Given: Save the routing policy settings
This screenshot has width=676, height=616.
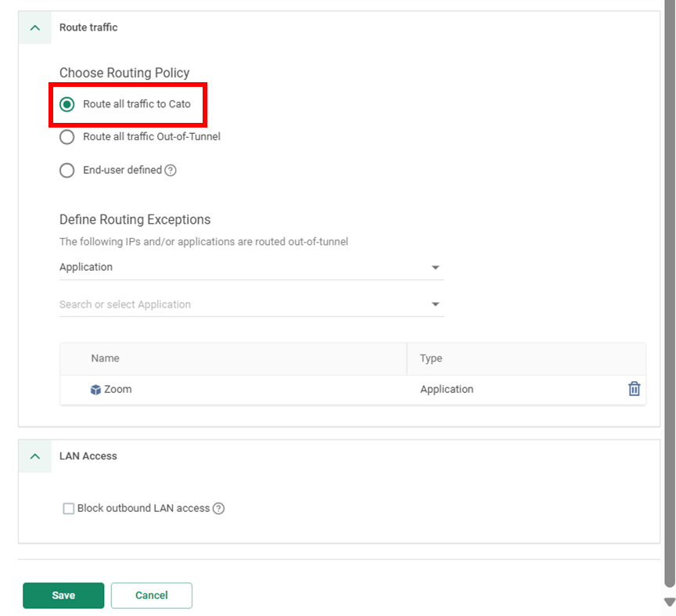Looking at the screenshot, I should click(x=63, y=596).
